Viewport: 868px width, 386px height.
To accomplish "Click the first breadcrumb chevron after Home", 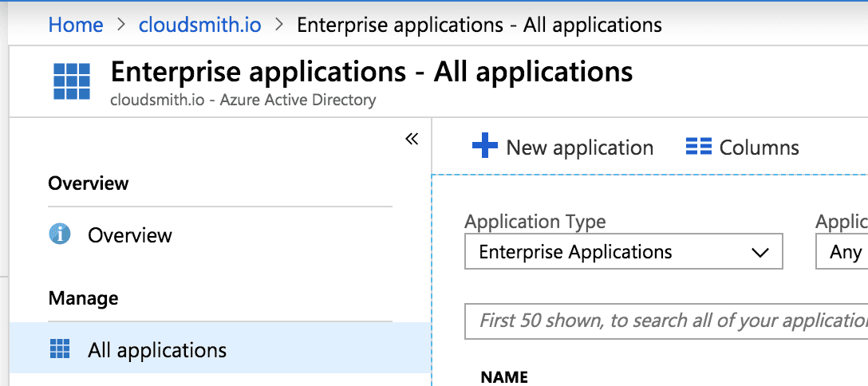I will (121, 25).
